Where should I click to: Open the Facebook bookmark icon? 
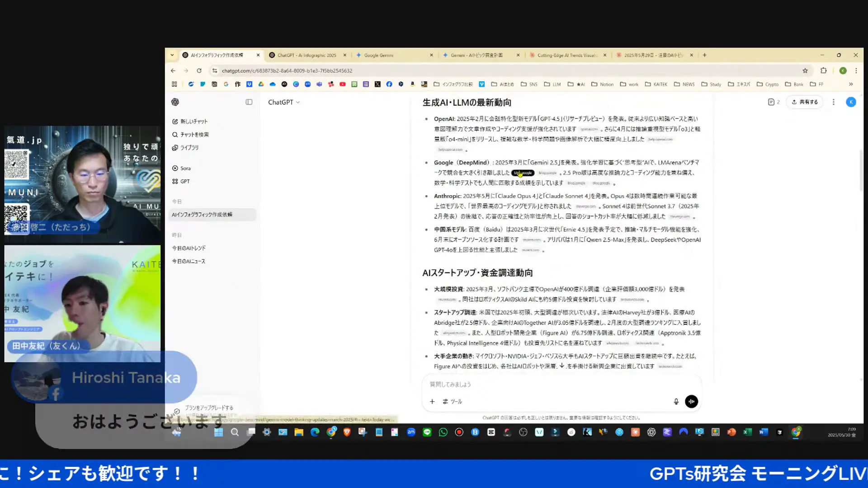pos(389,84)
